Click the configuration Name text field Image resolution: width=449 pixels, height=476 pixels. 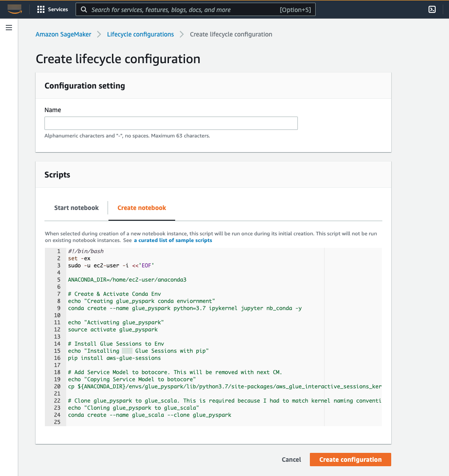pos(171,123)
